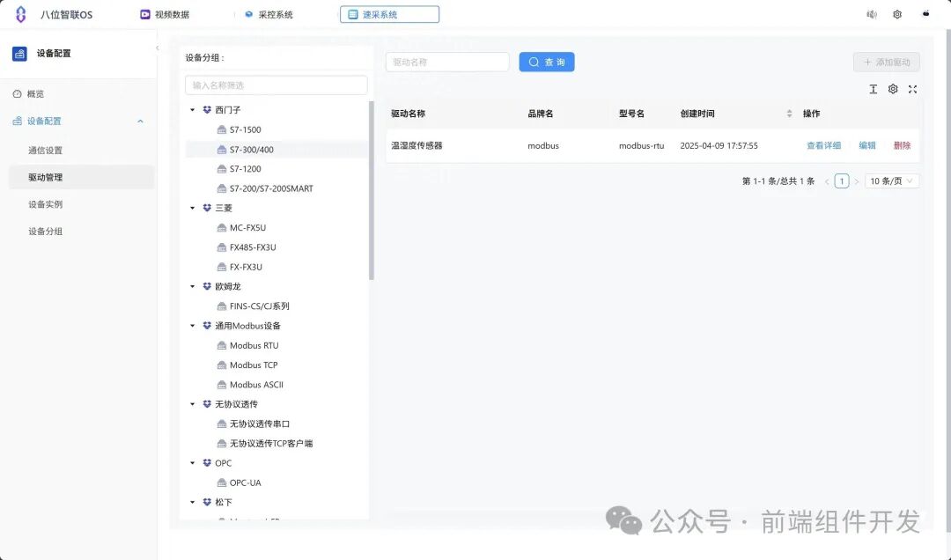Click the table density icon
951x560 pixels.
point(873,89)
